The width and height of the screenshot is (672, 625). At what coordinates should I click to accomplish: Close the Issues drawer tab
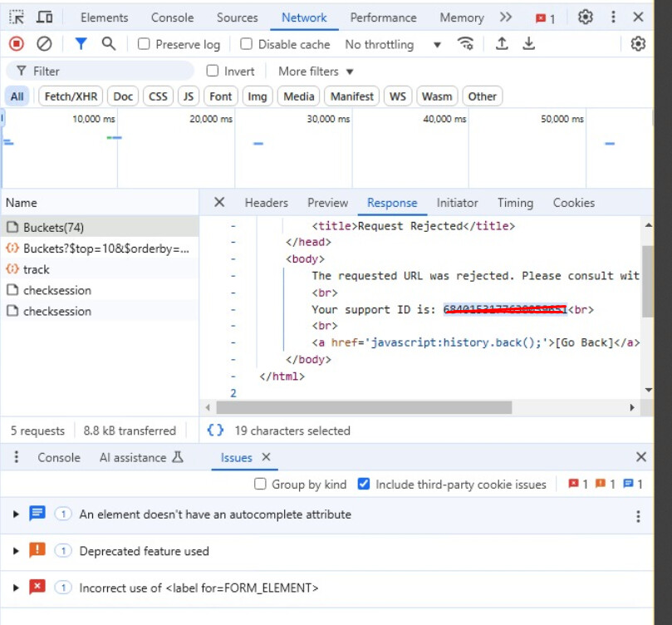tap(266, 457)
